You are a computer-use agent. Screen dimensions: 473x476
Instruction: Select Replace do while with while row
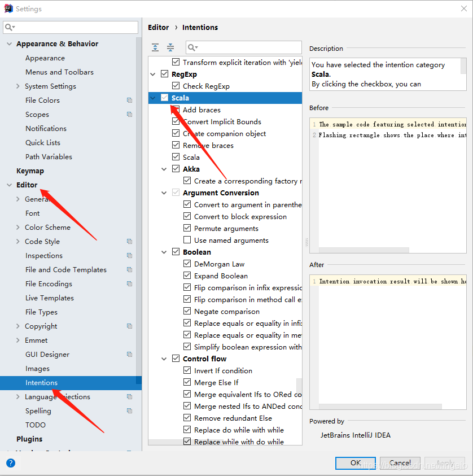239,430
